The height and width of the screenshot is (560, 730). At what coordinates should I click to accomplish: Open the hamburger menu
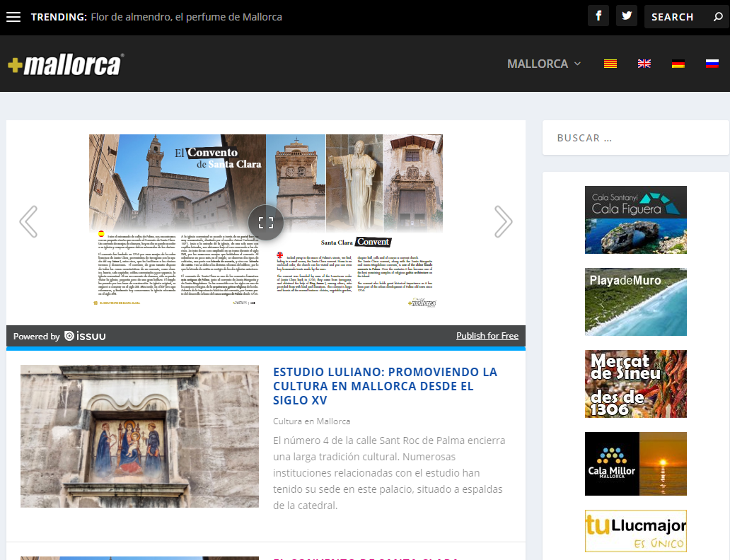click(13, 17)
